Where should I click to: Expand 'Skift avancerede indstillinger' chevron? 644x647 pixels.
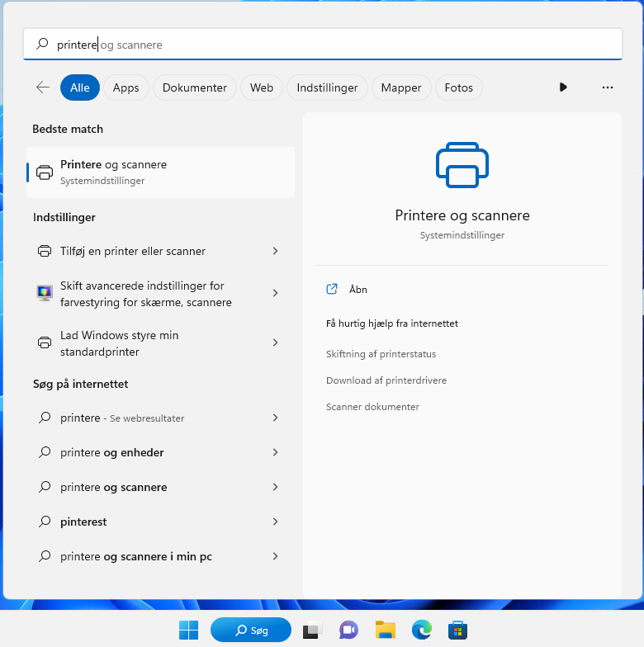[276, 293]
